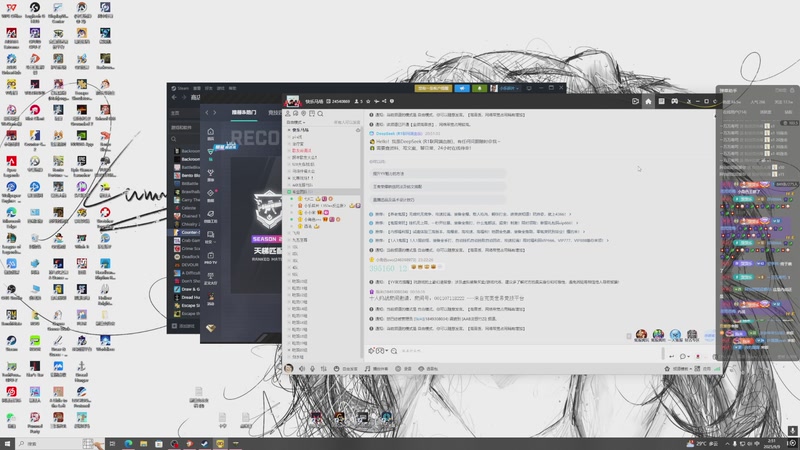Select Celeste in Steam library list

pos(187,208)
